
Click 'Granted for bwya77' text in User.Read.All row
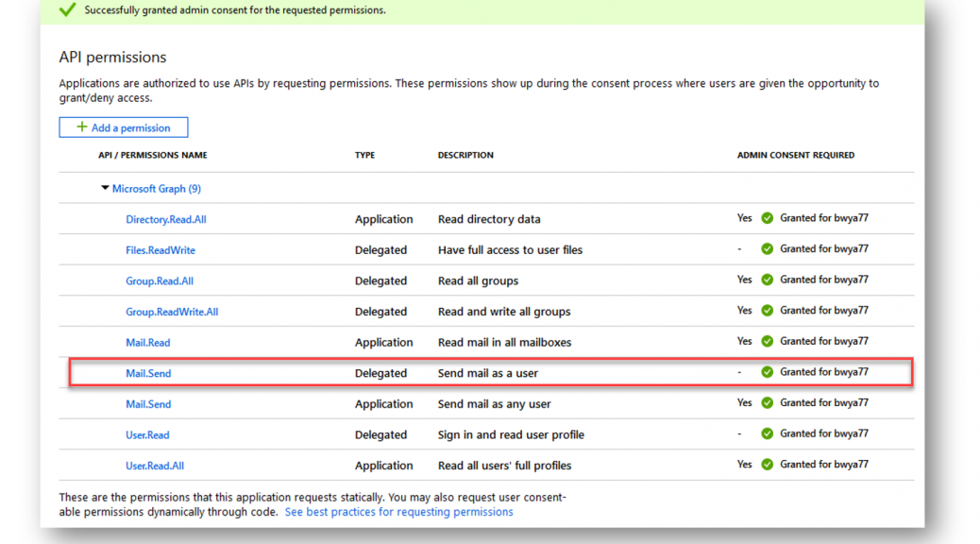824,465
